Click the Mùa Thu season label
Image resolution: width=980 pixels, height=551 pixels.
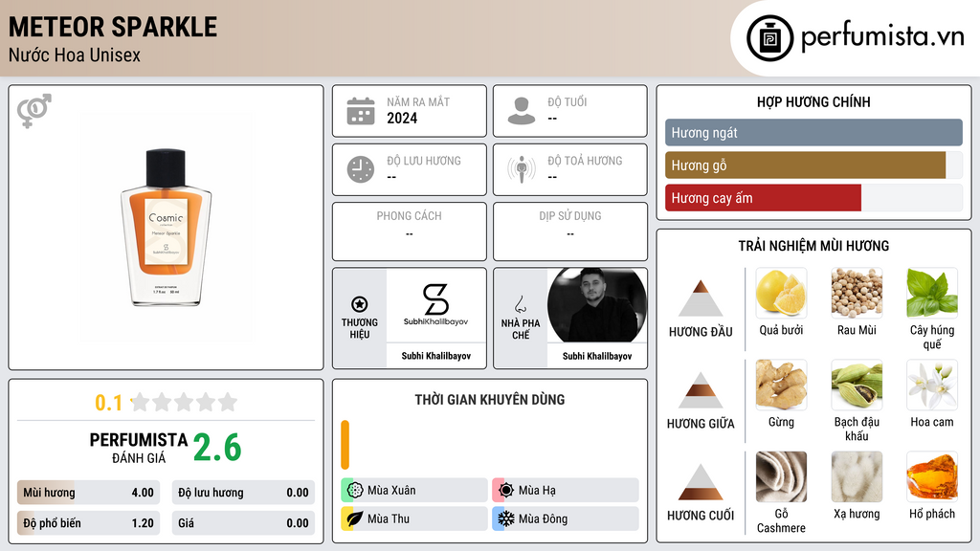pyautogui.click(x=389, y=518)
